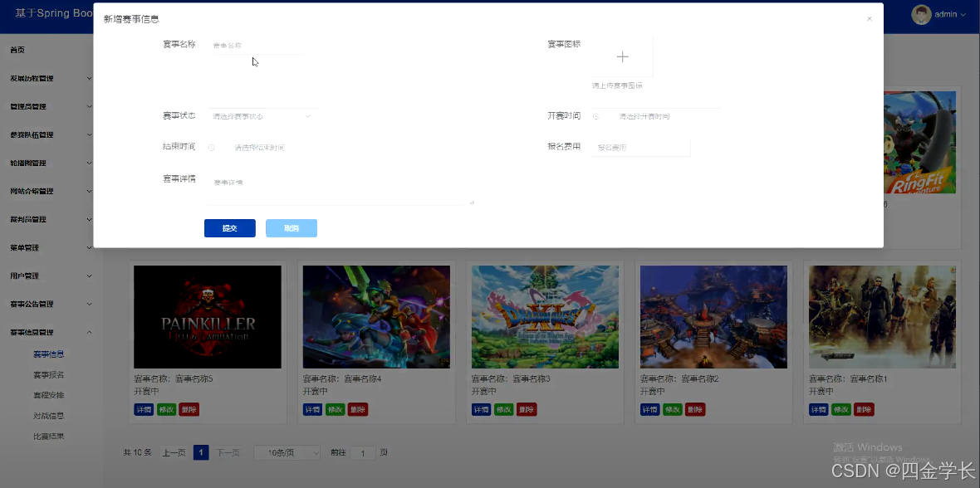This screenshot has width=980, height=488.
Task: Click 修改 for 赛事名称3
Action: point(504,409)
